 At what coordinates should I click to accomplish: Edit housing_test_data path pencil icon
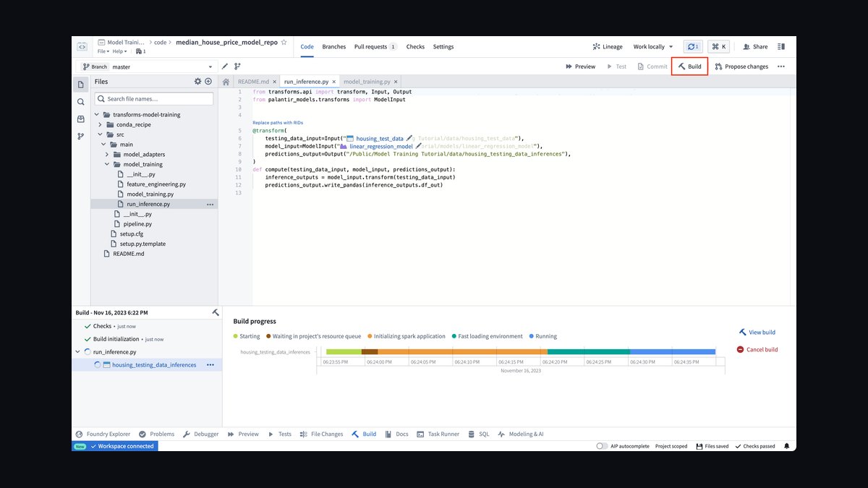point(409,137)
